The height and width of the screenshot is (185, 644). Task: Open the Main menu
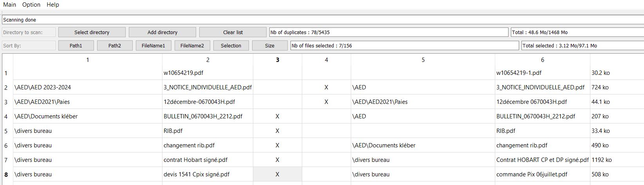point(10,5)
